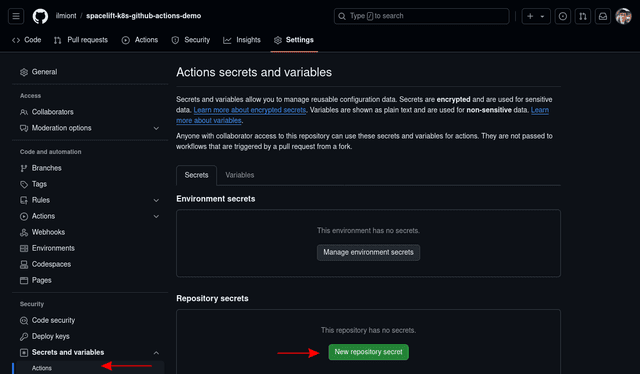Open the notifications inbox icon
The height and width of the screenshot is (374, 640).
(602, 16)
